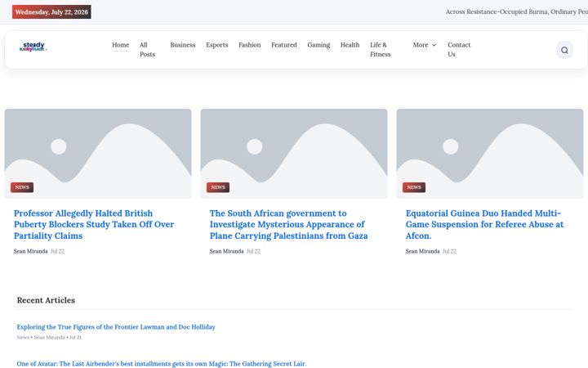
Task: Open the search icon in header
Action: point(564,50)
